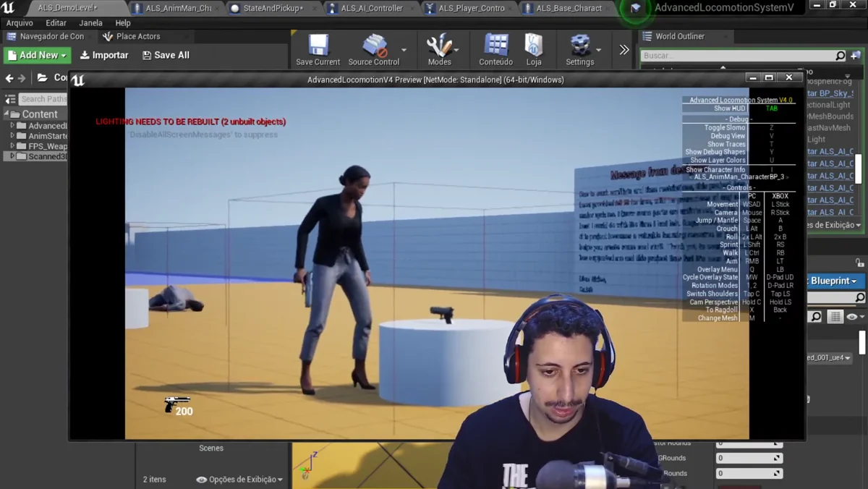Go forward in Content Browser history

(22, 78)
